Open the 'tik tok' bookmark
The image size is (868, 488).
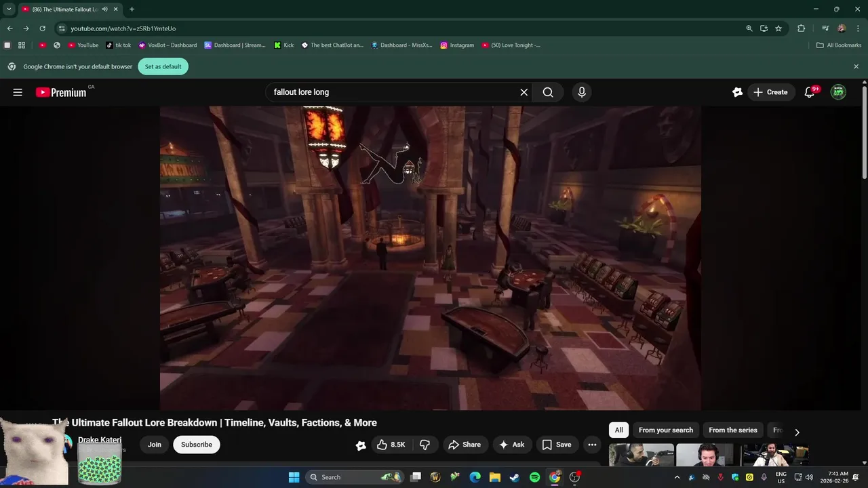click(119, 45)
